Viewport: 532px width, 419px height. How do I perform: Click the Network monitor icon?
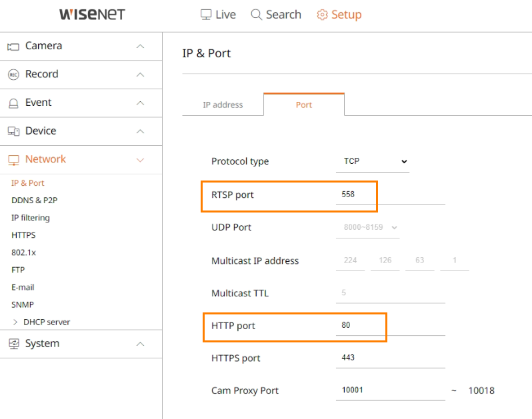(x=13, y=160)
